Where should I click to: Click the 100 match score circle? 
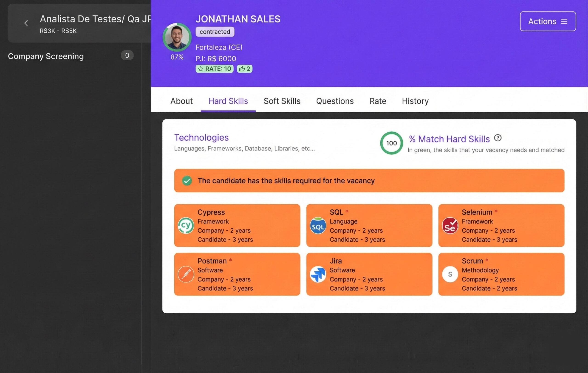[x=391, y=143]
